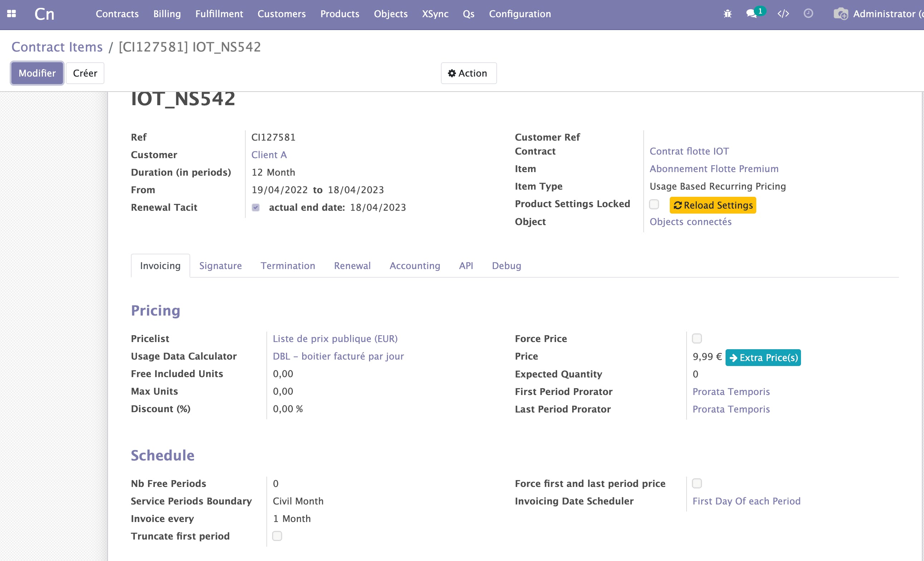Expand the Configuration menu

pos(520,14)
